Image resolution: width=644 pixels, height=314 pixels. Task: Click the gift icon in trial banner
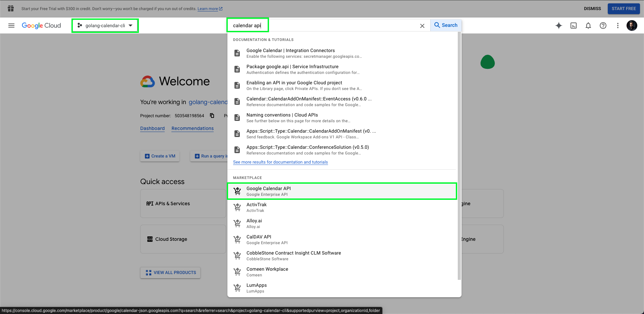pos(11,8)
